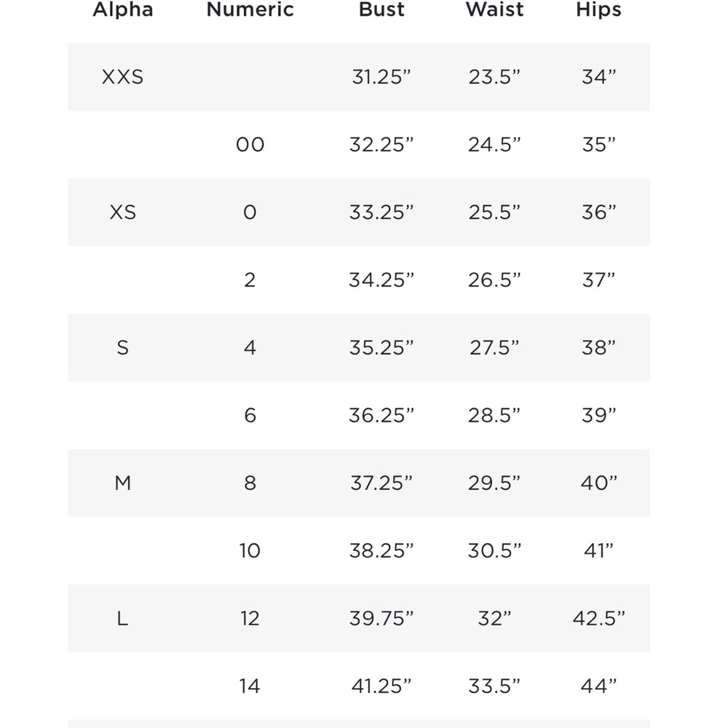Select waist measurement 32" cell
Image resolution: width=728 pixels, height=728 pixels.
click(494, 619)
